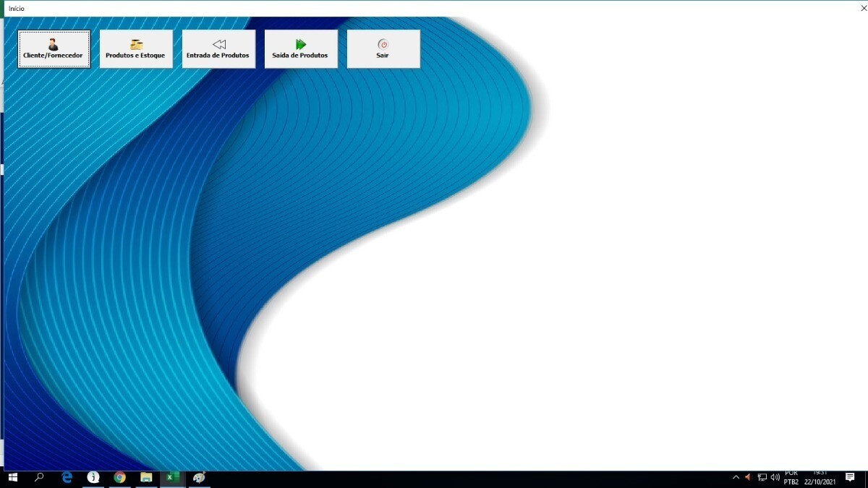Click the Entrada de Produtos button
The height and width of the screenshot is (488, 868).
[218, 49]
